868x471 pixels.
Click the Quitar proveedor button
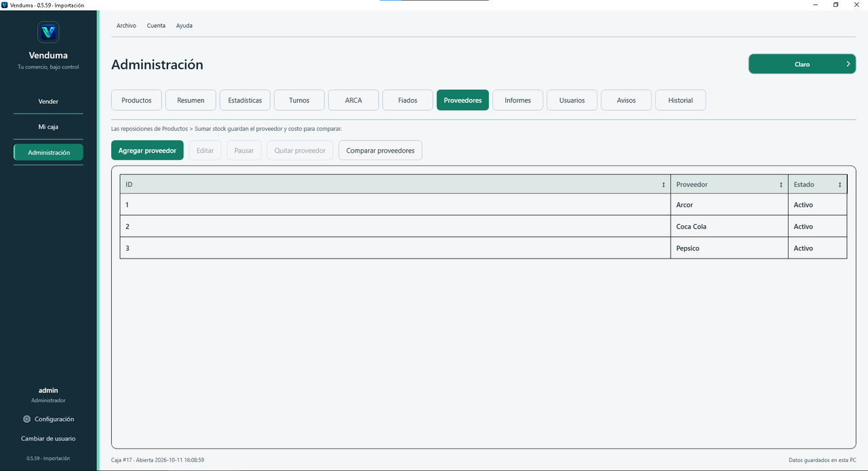pos(300,150)
